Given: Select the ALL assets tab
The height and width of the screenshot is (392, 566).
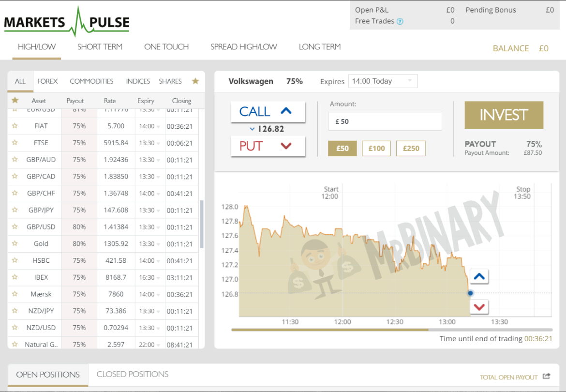Looking at the screenshot, I should tap(20, 81).
